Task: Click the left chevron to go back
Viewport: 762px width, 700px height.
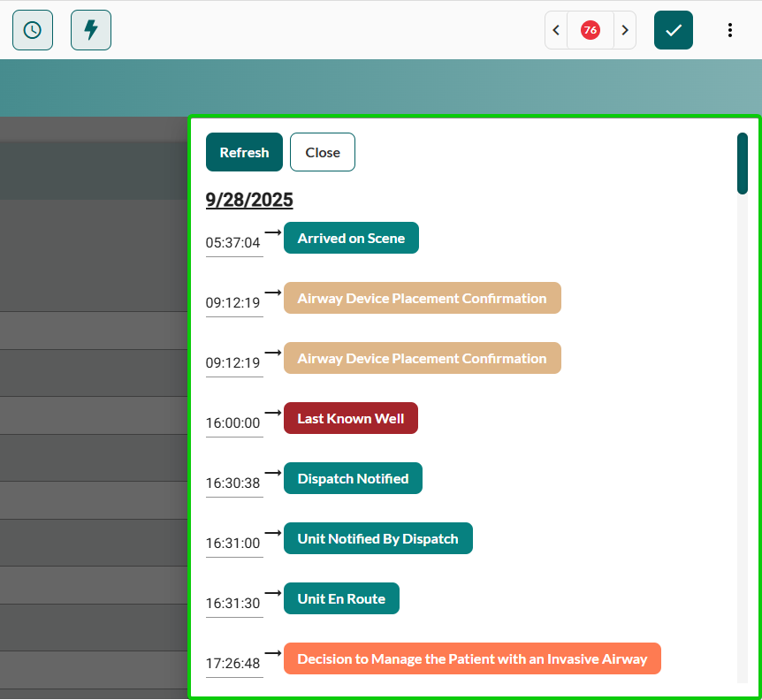Action: [556, 29]
